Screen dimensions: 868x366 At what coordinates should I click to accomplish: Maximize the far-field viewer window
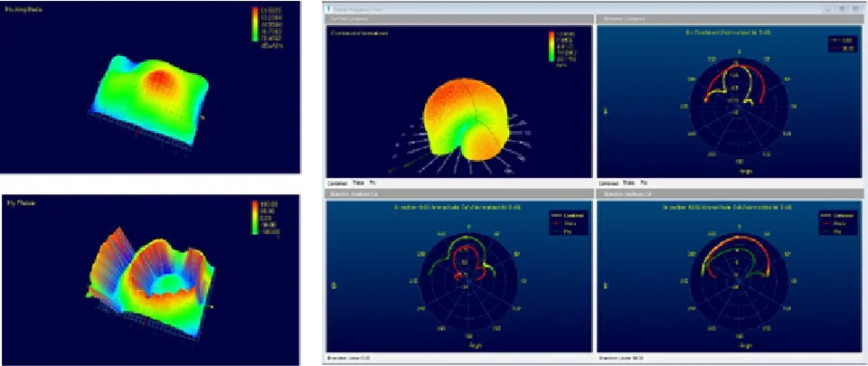[x=843, y=7]
